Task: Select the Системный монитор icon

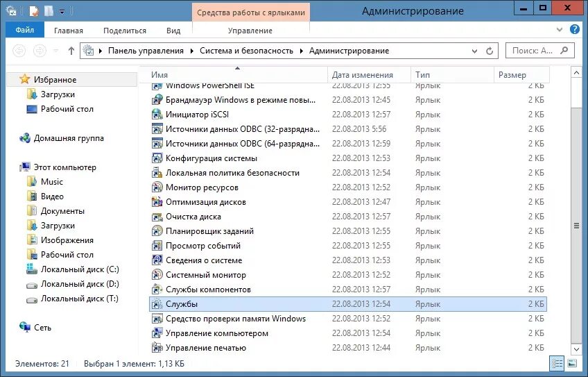Action: tap(157, 275)
